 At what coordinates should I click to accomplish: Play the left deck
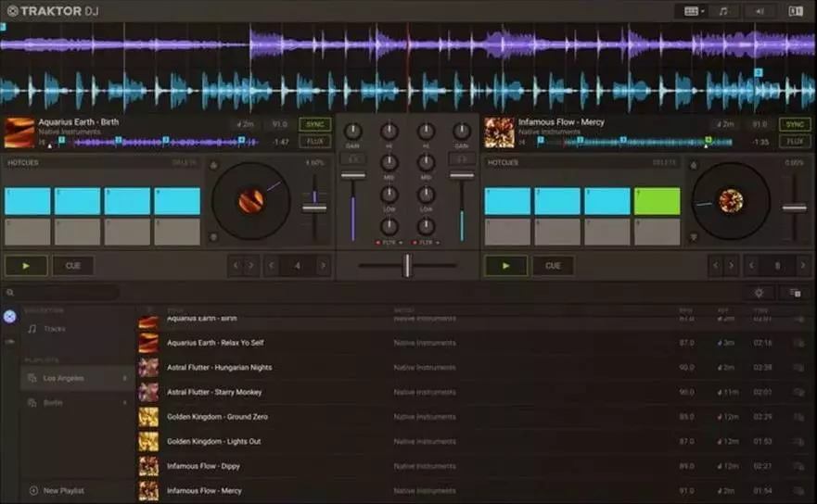coord(26,266)
